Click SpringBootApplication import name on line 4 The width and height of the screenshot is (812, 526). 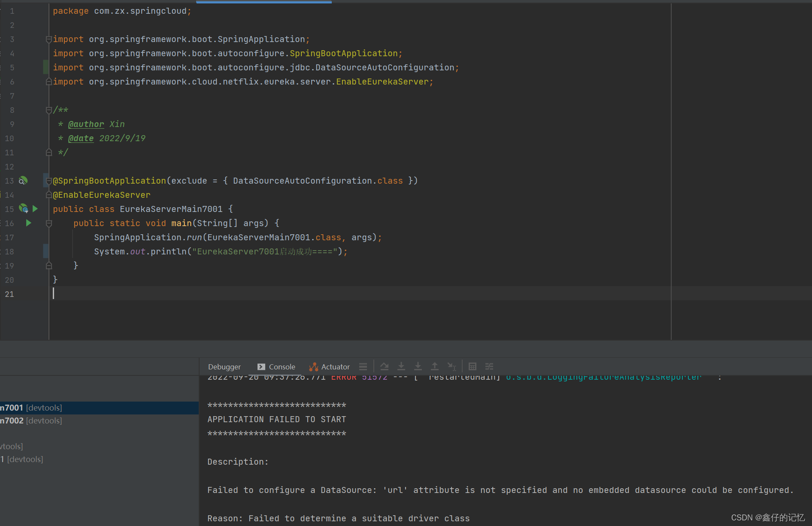[x=344, y=53]
